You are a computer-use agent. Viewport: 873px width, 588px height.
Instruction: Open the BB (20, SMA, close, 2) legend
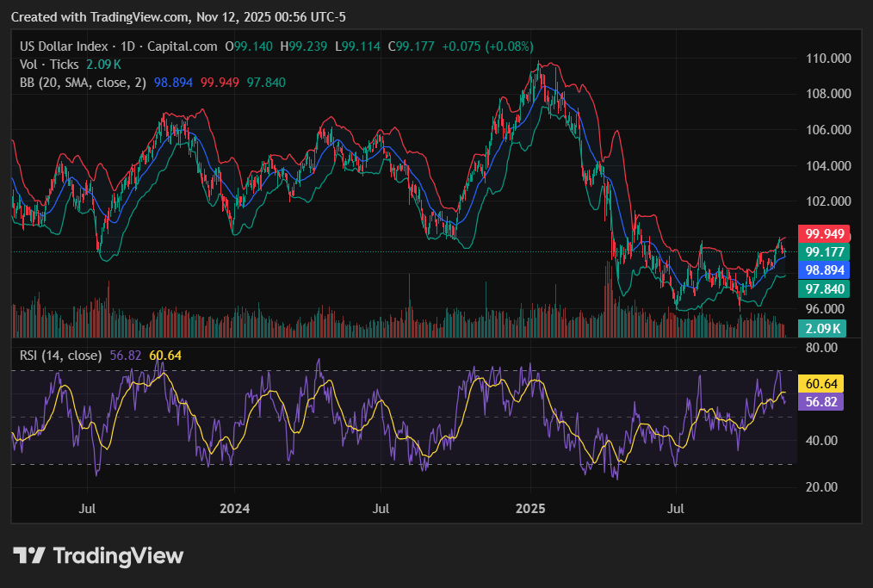pyautogui.click(x=83, y=83)
